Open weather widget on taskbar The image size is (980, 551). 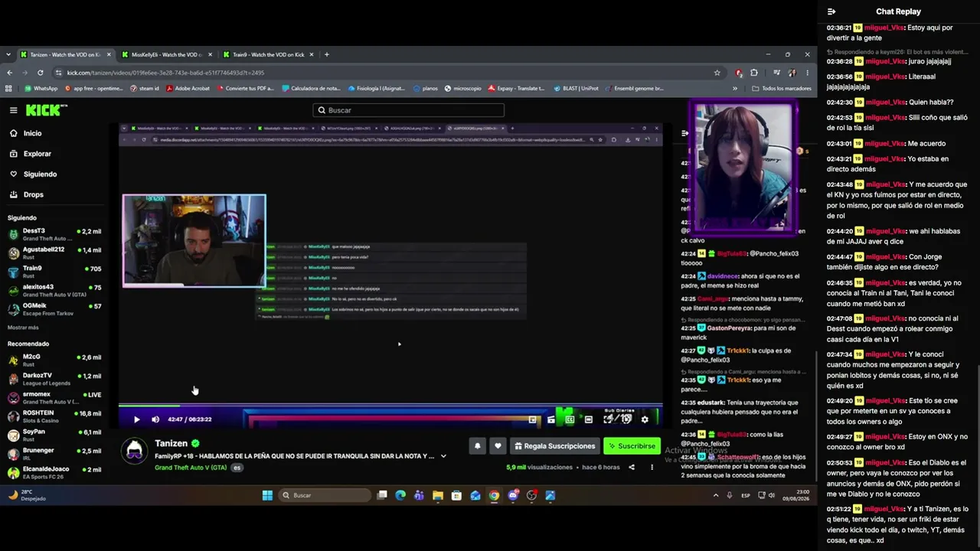click(27, 495)
